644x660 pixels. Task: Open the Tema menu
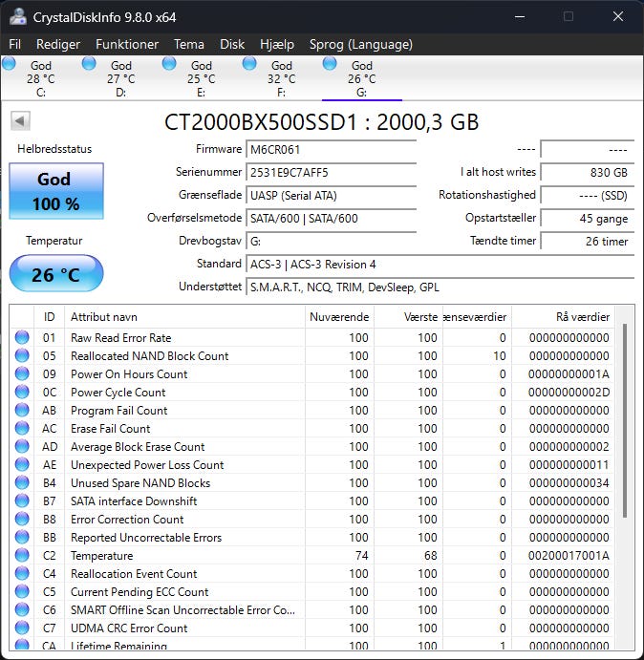(188, 44)
